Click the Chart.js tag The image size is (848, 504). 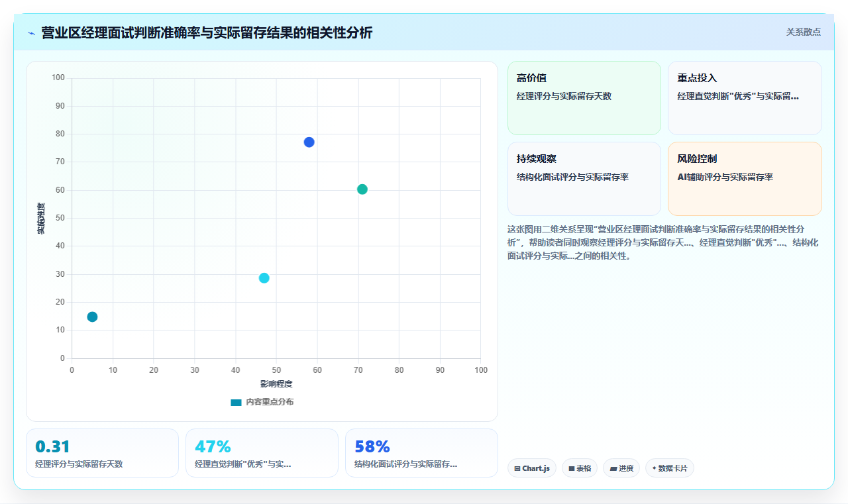click(x=532, y=468)
